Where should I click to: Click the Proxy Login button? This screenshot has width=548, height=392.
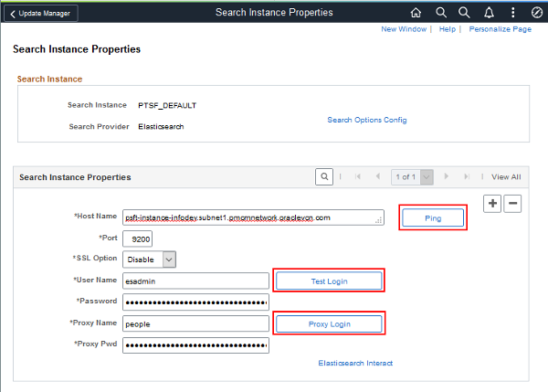coord(329,323)
